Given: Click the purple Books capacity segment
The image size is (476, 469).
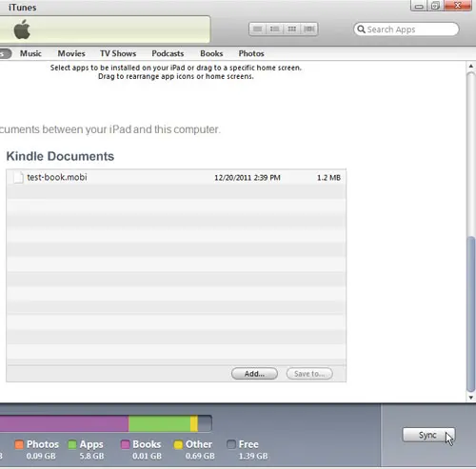Looking at the screenshot, I should click(x=64, y=423).
